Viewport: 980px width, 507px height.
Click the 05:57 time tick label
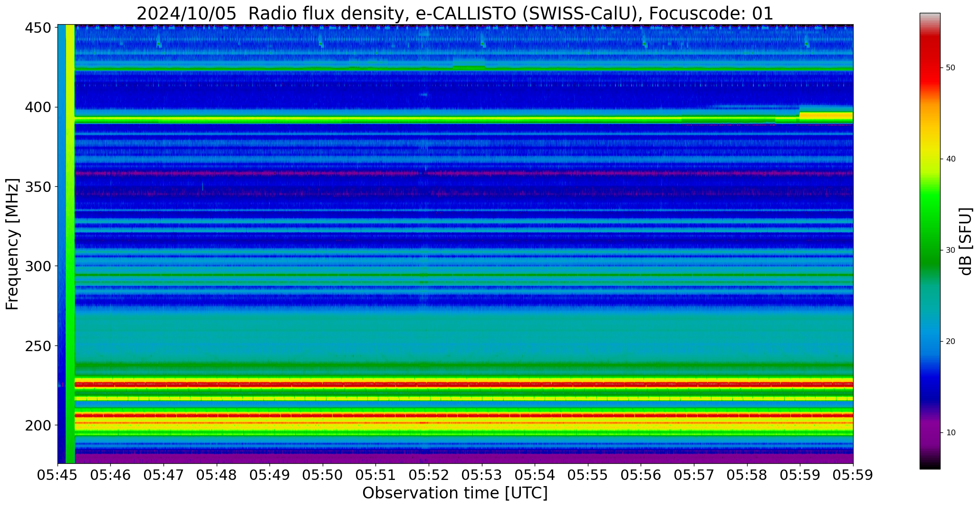(694, 475)
